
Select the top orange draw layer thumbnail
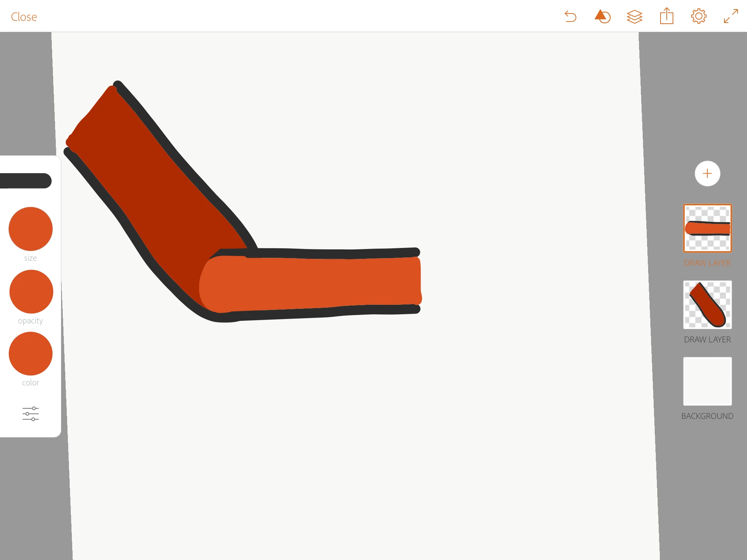click(707, 228)
